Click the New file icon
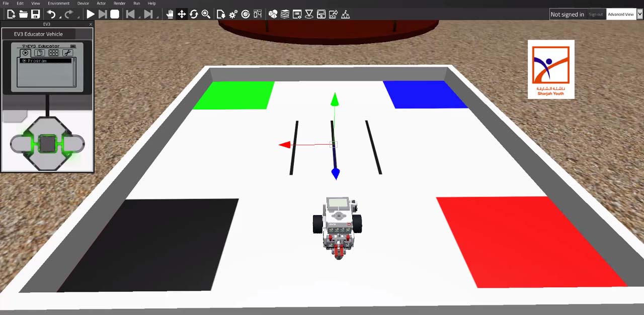The width and height of the screenshot is (644, 315). click(11, 15)
